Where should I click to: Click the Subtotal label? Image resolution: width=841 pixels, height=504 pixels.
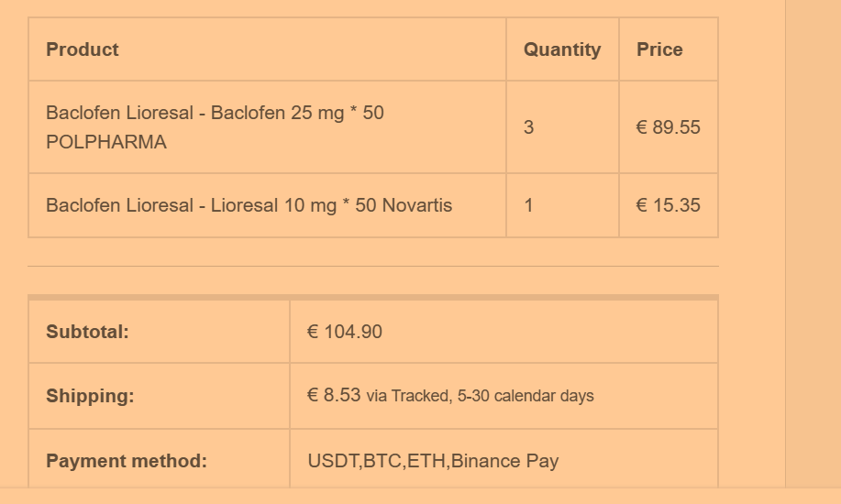point(87,332)
